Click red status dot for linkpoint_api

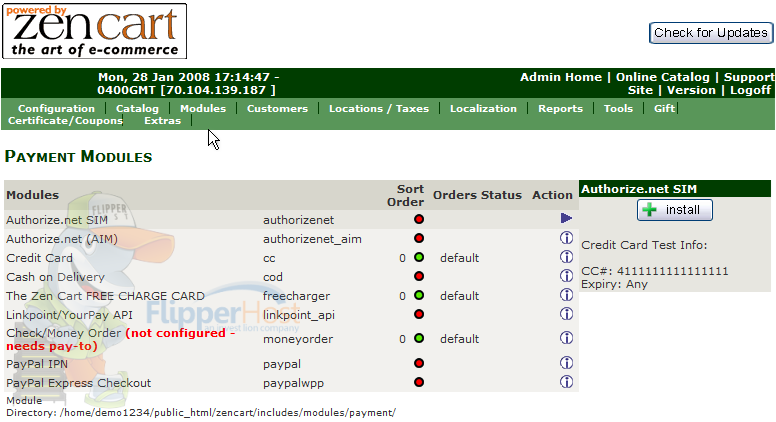click(419, 314)
